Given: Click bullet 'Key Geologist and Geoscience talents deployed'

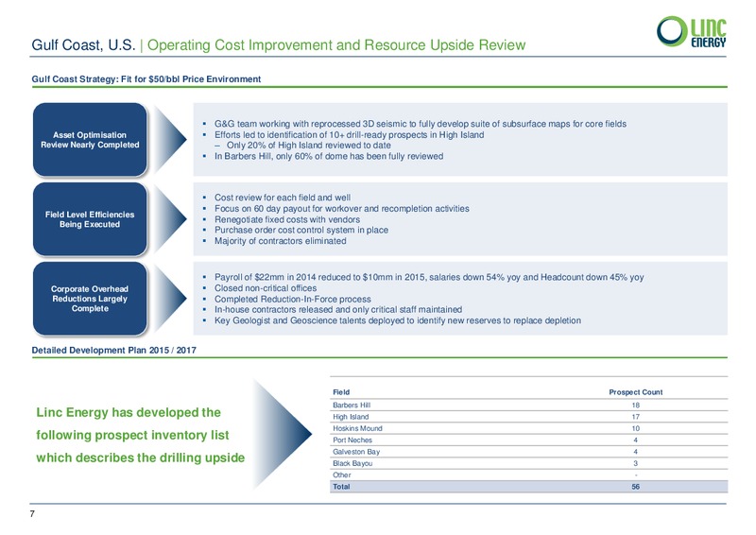Looking at the screenshot, I should click(x=398, y=320).
